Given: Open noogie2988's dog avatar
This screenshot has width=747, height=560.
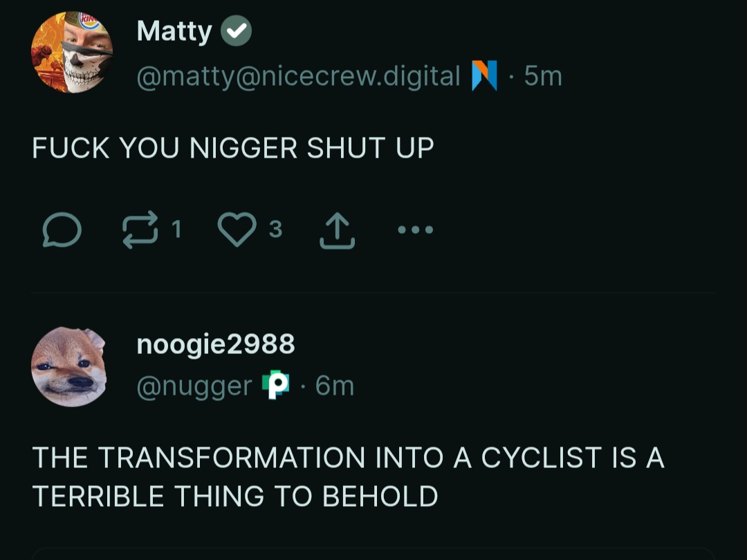Looking at the screenshot, I should point(69,367).
